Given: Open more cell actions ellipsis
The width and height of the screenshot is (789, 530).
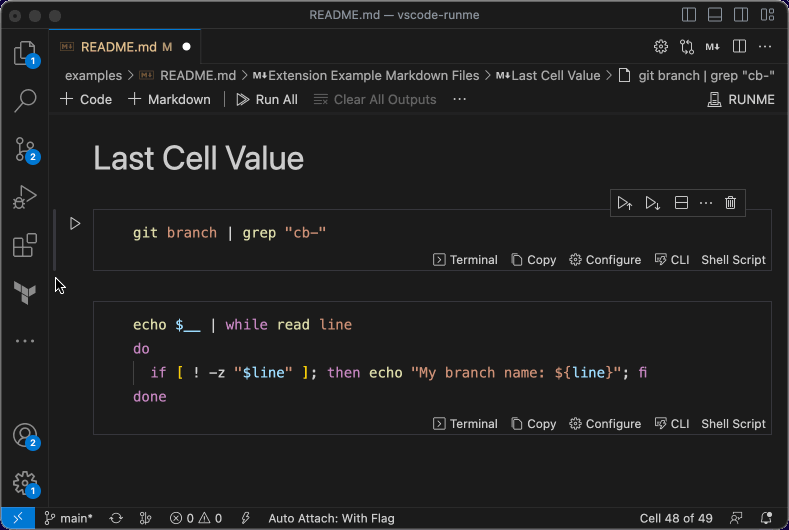Looking at the screenshot, I should (x=706, y=203).
